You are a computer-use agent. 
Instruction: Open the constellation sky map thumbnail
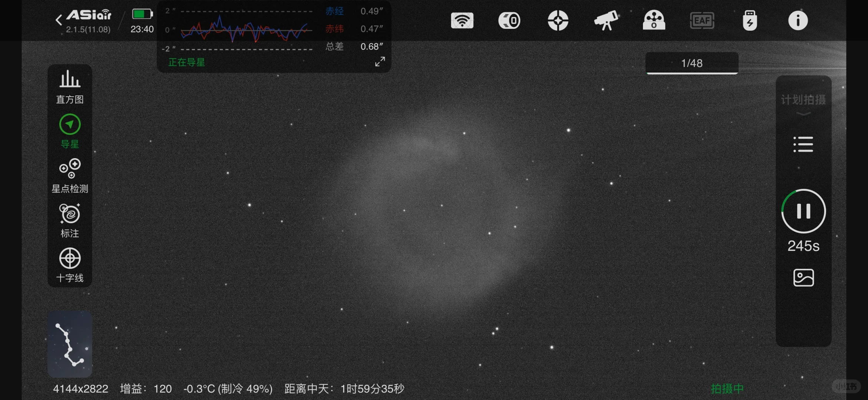click(x=70, y=344)
